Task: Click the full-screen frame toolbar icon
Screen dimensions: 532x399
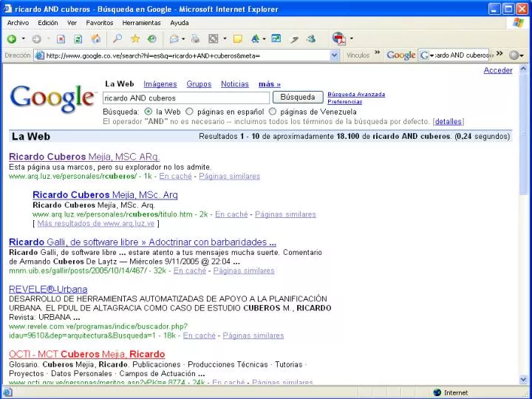Action: click(213, 38)
